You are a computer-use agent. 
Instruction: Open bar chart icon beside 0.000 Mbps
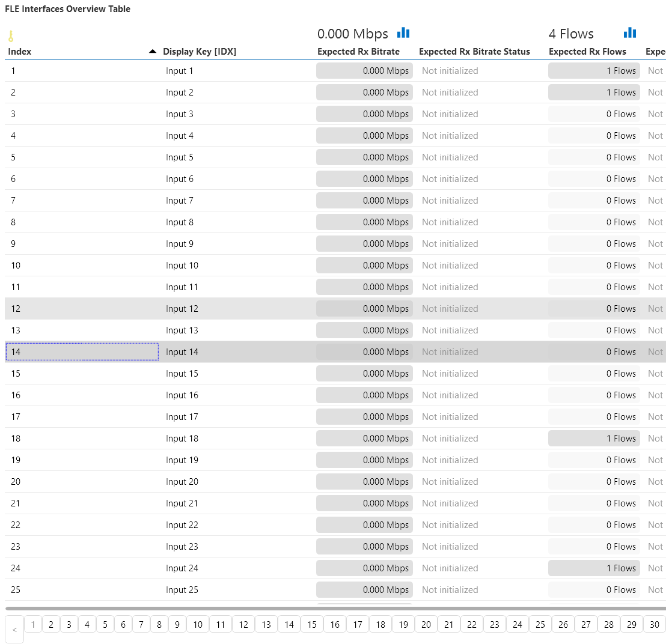pos(403,33)
